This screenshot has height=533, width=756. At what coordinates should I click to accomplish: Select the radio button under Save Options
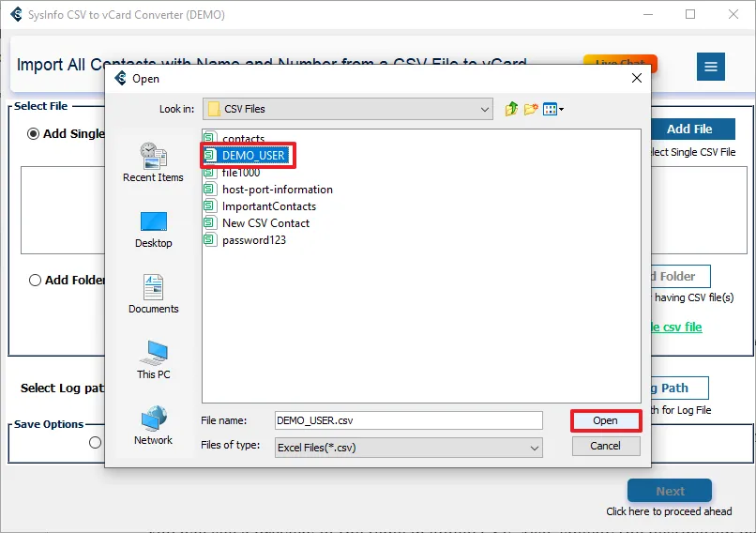(x=95, y=442)
